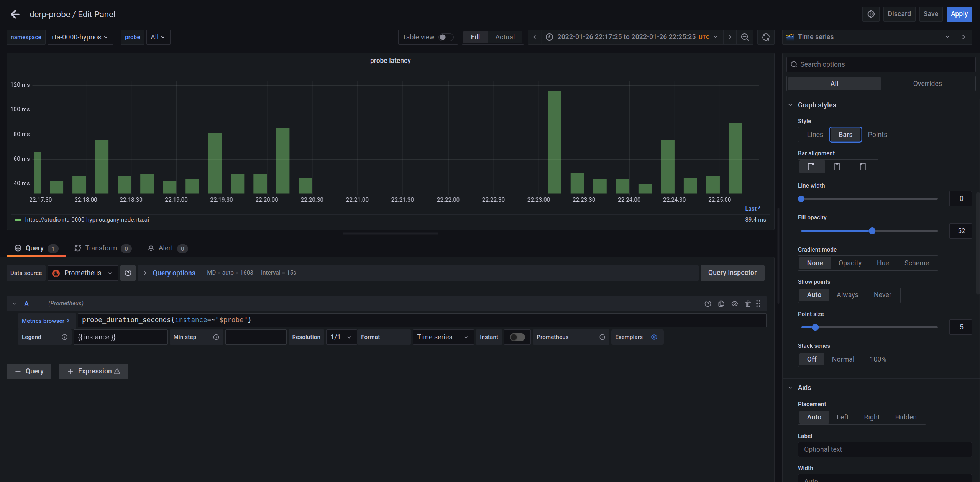Open the Query inspector
This screenshot has width=980, height=482.
[732, 273]
